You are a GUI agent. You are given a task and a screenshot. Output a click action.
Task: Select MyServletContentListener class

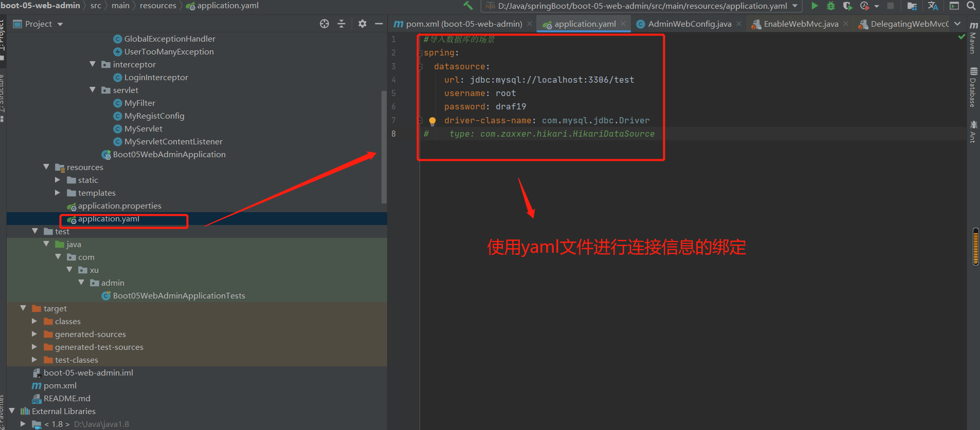click(x=173, y=141)
